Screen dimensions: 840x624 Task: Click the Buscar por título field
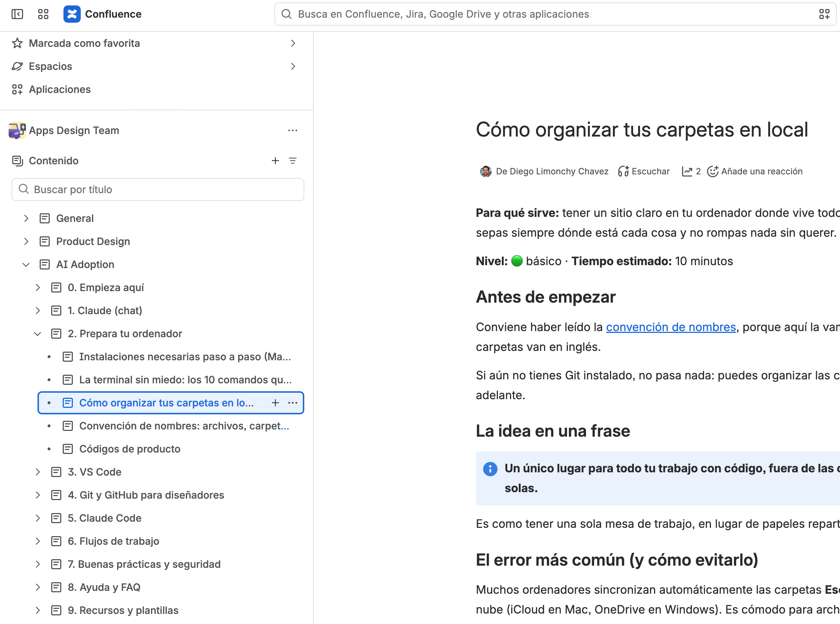(158, 189)
